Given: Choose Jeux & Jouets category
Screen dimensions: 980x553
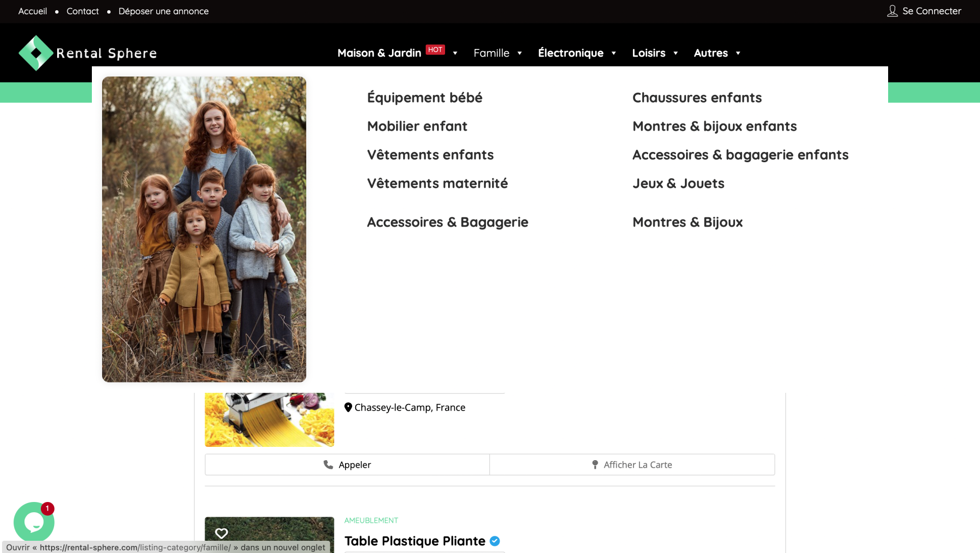Looking at the screenshot, I should point(678,183).
